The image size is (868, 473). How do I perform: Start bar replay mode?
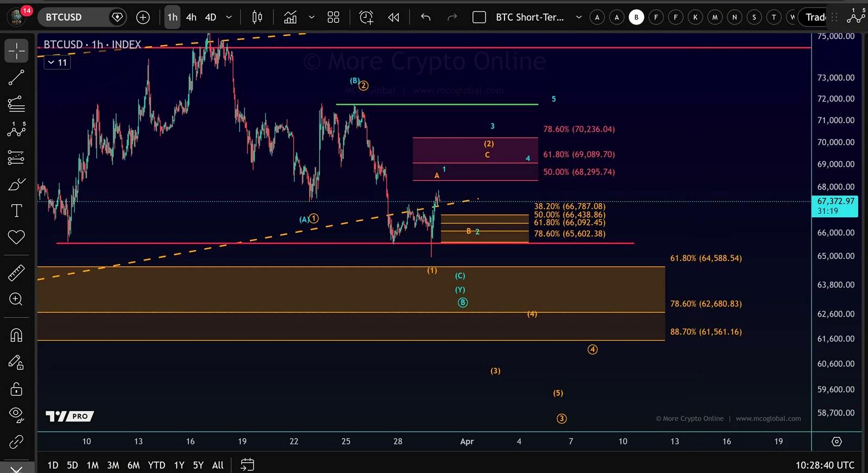pos(394,17)
